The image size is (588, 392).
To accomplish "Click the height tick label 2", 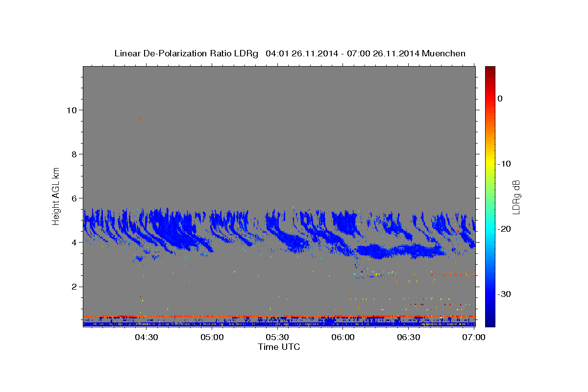I will click(x=73, y=286).
